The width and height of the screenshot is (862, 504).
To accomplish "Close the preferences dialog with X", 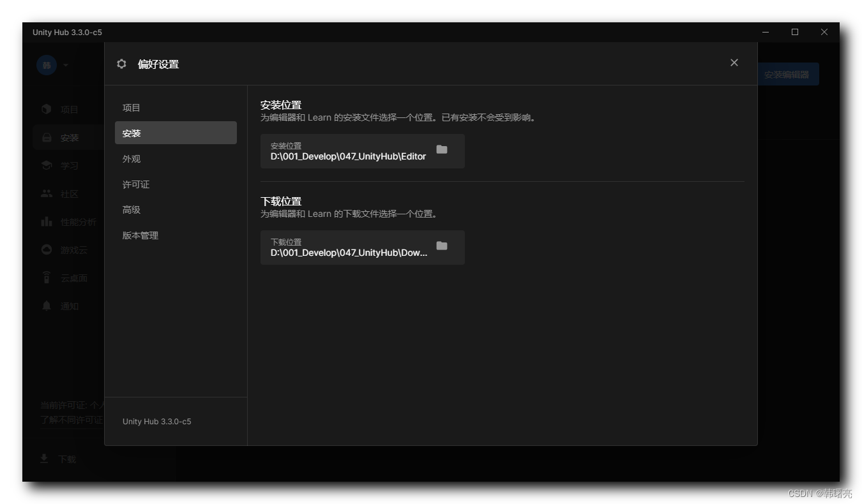I will [x=734, y=63].
